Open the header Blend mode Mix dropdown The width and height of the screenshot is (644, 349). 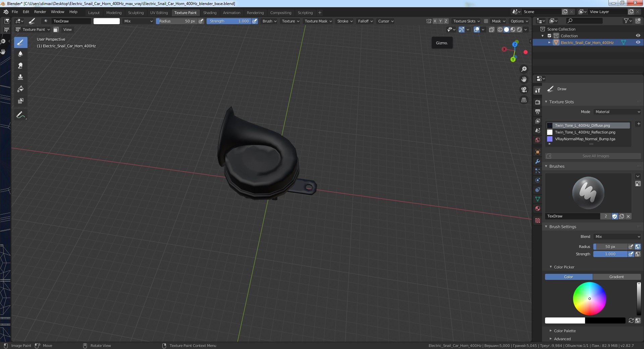(x=138, y=21)
